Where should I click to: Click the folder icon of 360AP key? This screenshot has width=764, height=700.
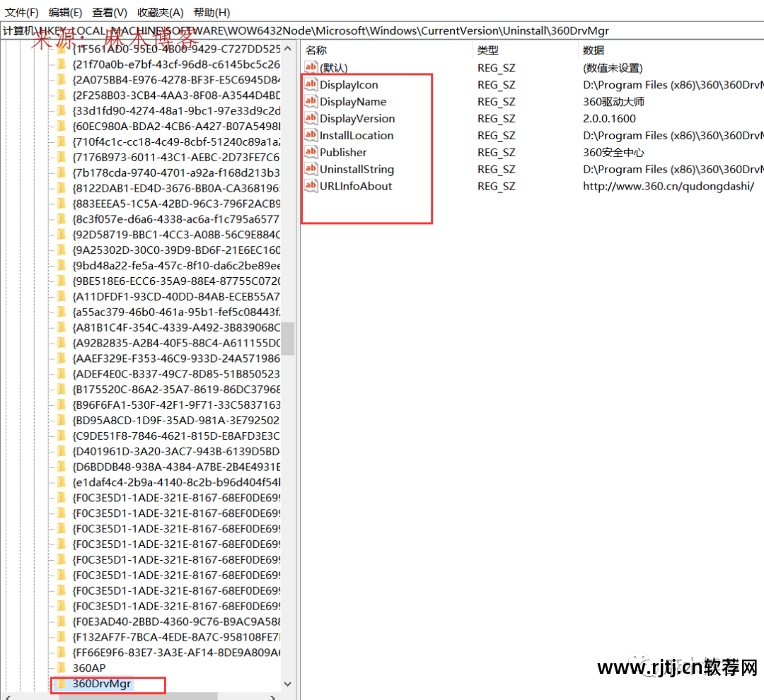coord(62,668)
